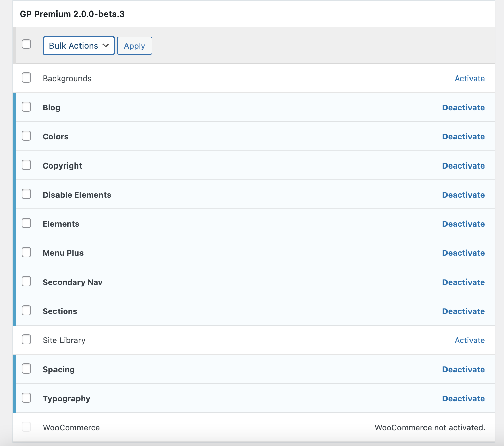This screenshot has width=504, height=446.
Task: Deactivate the Spacing module
Action: (x=463, y=370)
